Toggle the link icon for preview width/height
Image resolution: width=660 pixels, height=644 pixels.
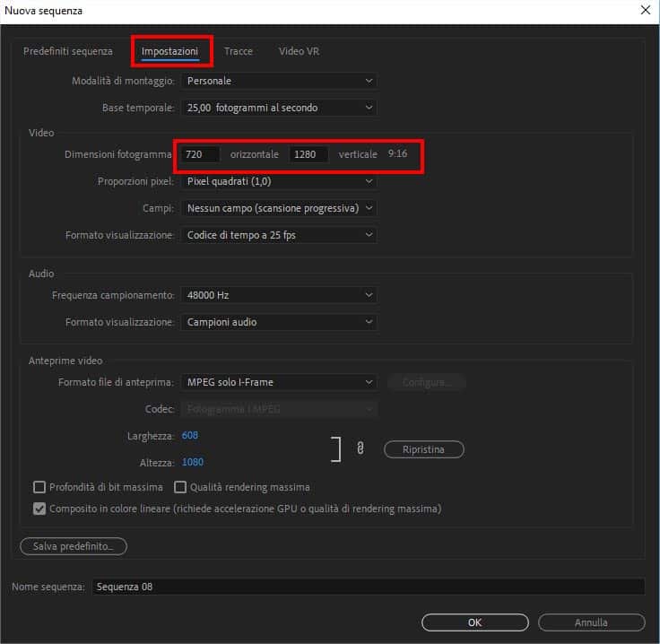tap(360, 448)
